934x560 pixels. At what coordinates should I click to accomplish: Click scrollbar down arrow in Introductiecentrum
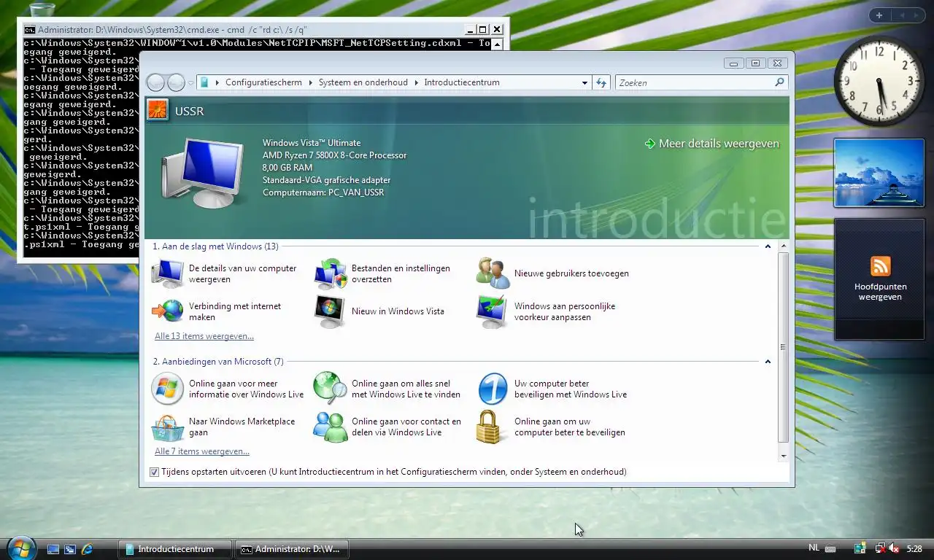coord(783,456)
